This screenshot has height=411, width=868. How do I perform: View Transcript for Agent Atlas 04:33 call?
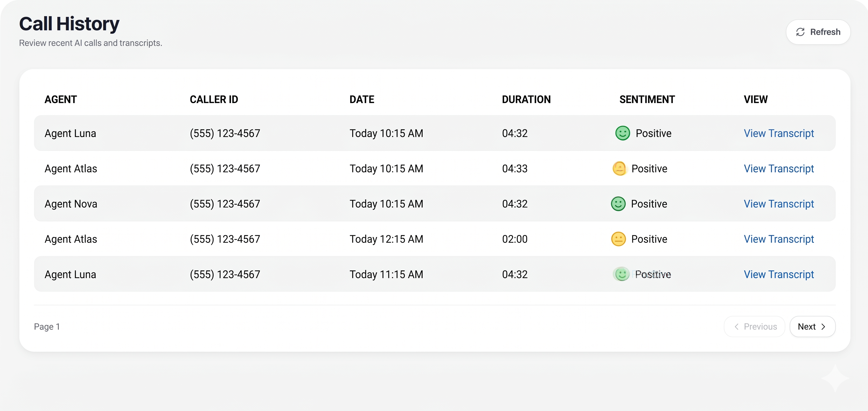pyautogui.click(x=779, y=168)
